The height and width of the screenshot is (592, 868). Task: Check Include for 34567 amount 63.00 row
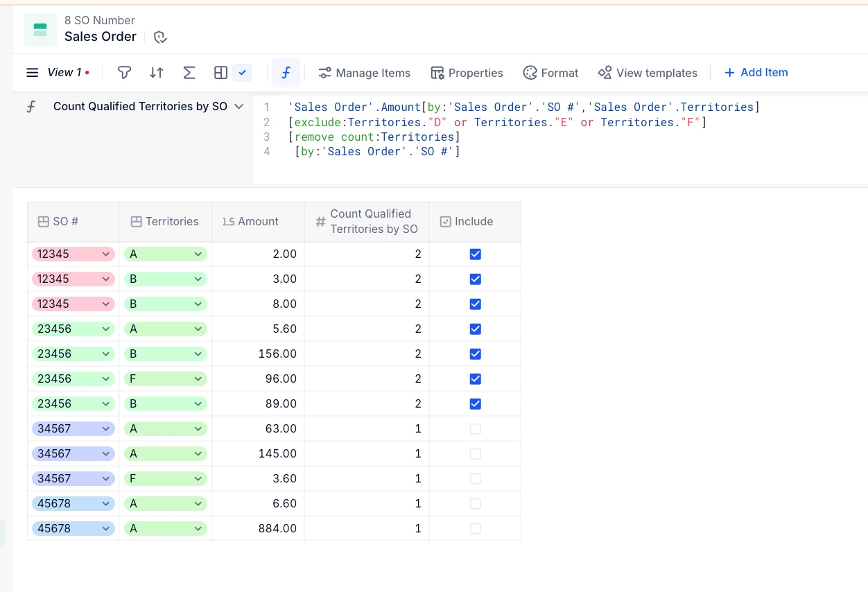[475, 429]
